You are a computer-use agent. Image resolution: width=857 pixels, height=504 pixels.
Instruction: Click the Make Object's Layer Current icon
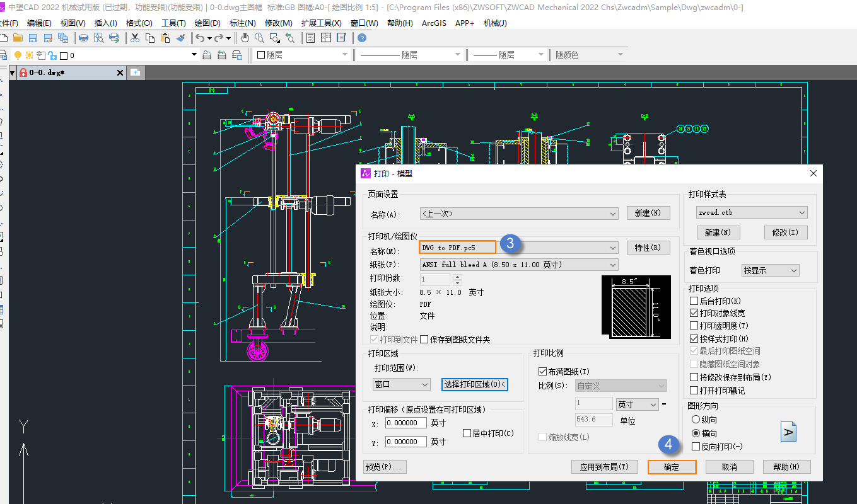[x=206, y=55]
